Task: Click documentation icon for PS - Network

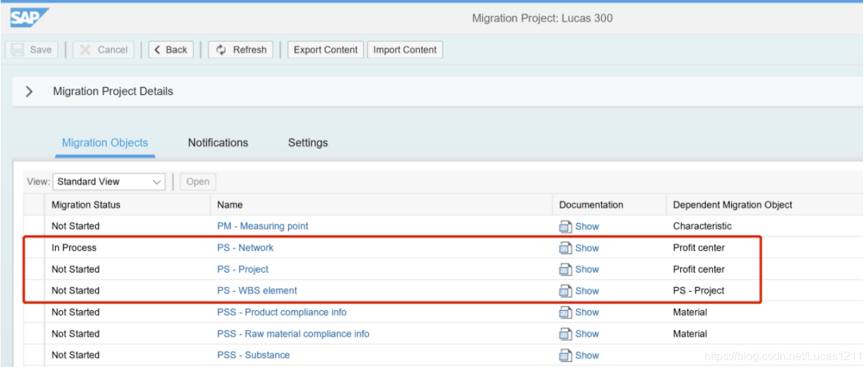Action: tap(565, 248)
